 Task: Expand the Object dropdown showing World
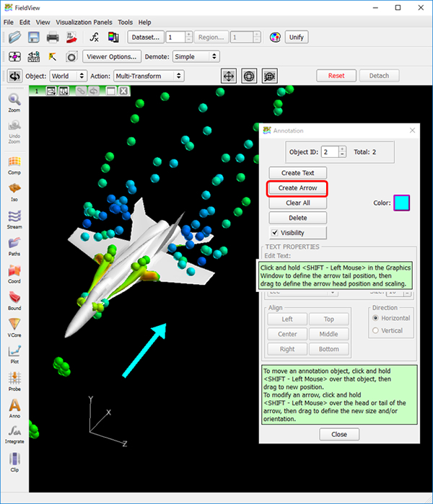[x=67, y=76]
